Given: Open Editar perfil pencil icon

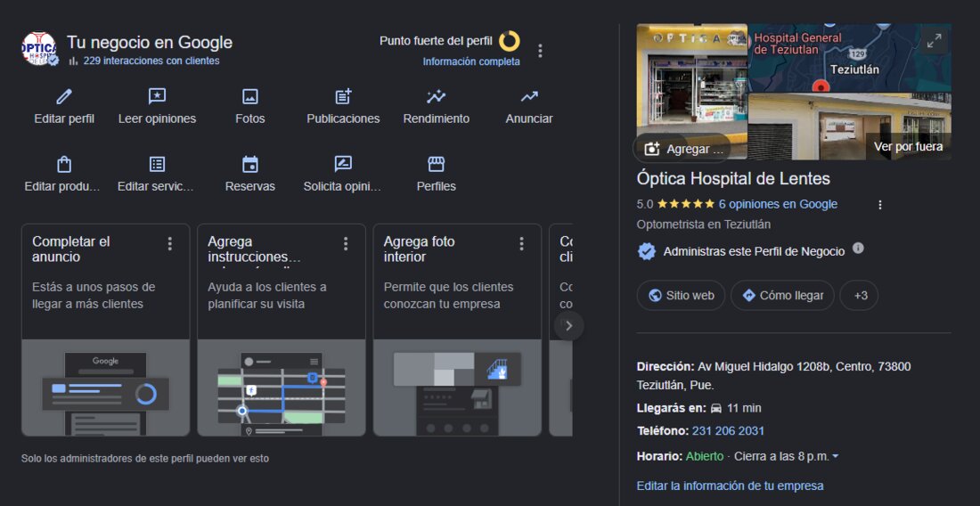Looking at the screenshot, I should pos(64,97).
